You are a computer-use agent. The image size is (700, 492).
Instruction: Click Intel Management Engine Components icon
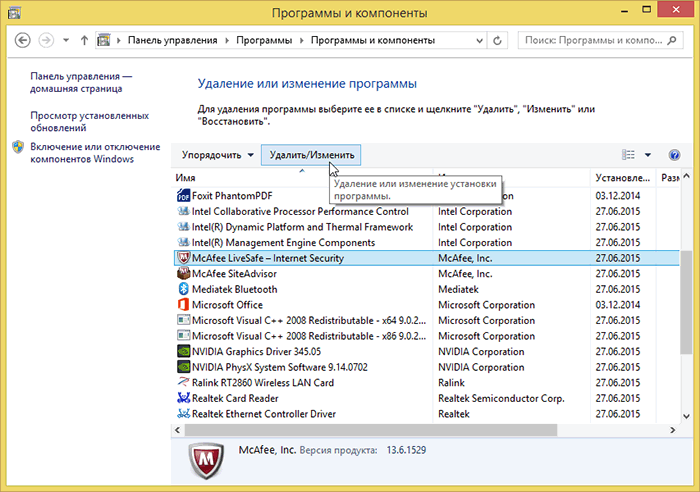(x=183, y=242)
